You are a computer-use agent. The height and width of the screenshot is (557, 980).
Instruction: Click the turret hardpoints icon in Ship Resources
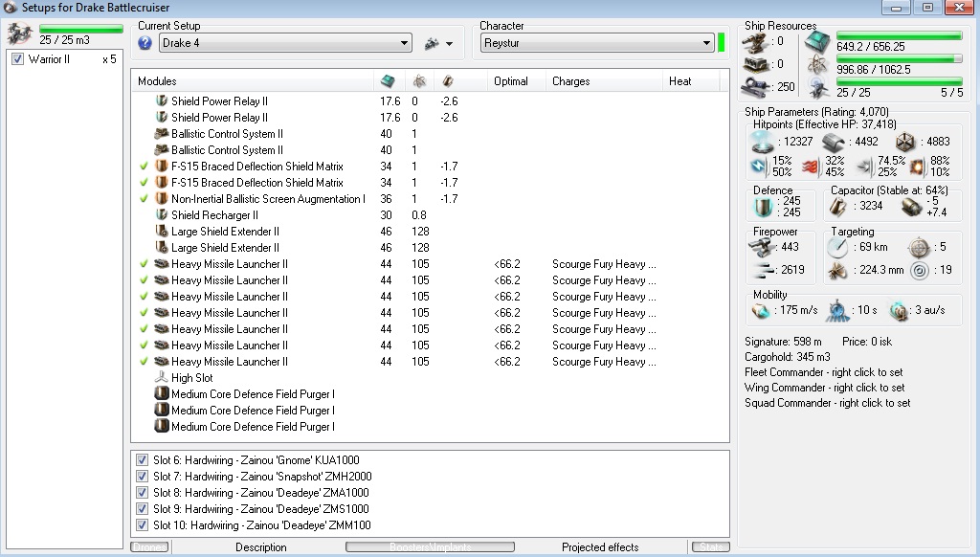tap(755, 42)
